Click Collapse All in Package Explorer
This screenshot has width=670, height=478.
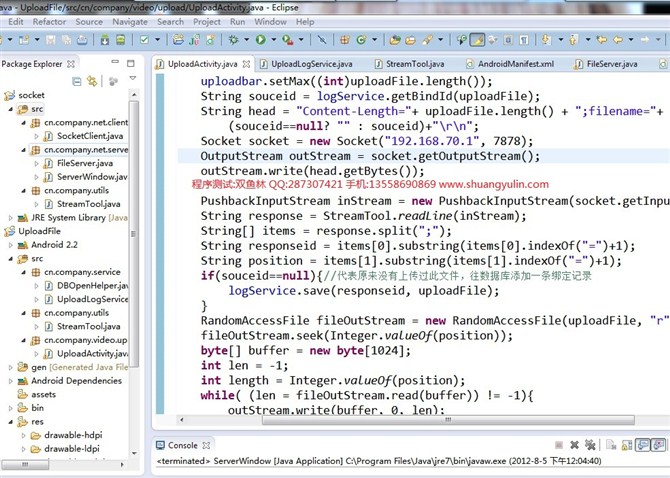click(x=77, y=81)
